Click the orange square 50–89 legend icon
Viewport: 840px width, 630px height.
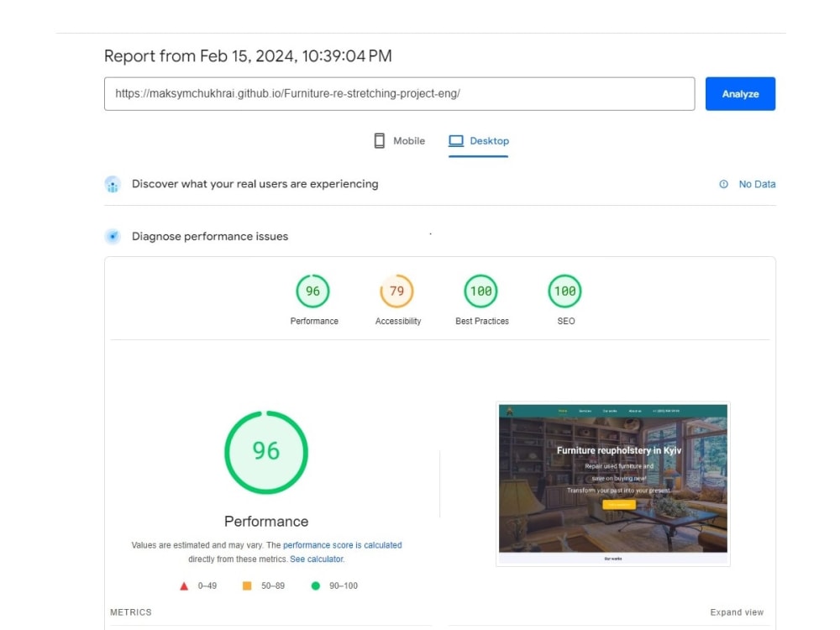point(247,586)
